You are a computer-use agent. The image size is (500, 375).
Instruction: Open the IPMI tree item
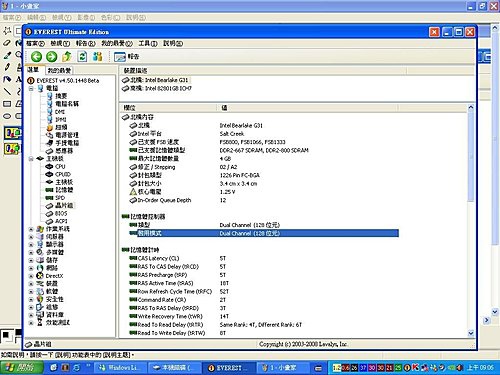[x=61, y=119]
